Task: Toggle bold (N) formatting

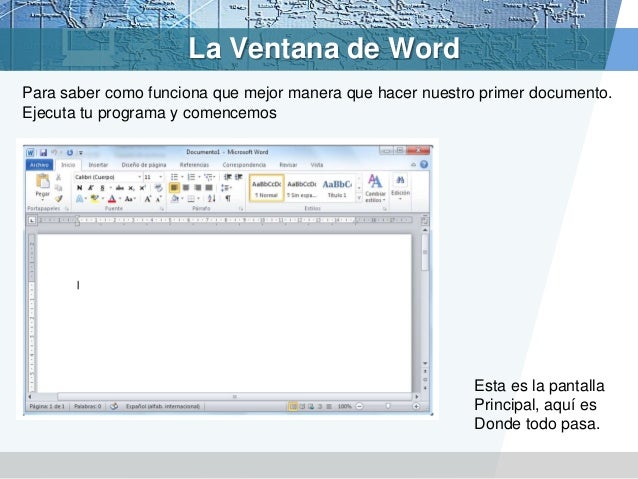Action: tap(79, 188)
